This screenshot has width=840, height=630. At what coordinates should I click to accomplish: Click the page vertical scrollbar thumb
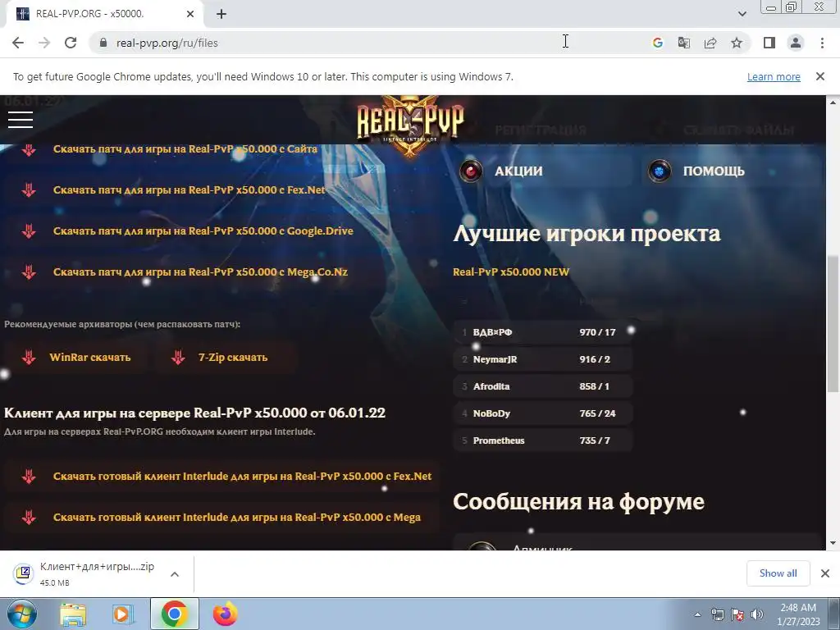(833, 323)
